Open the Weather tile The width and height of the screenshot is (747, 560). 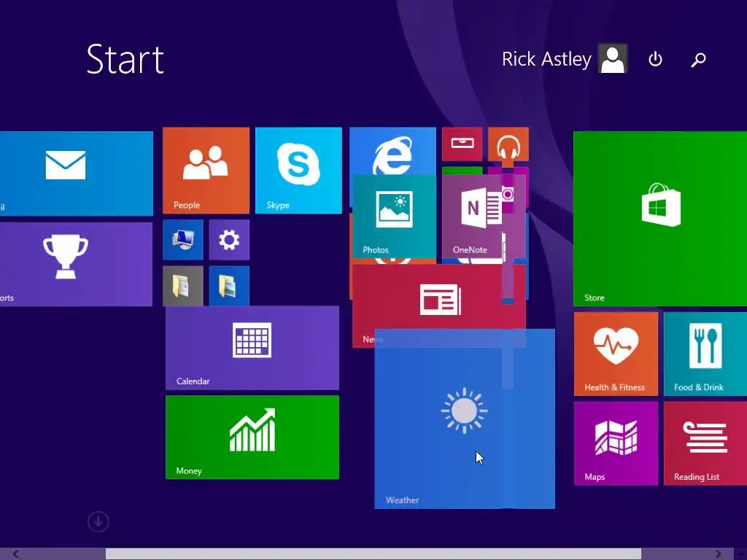click(465, 419)
